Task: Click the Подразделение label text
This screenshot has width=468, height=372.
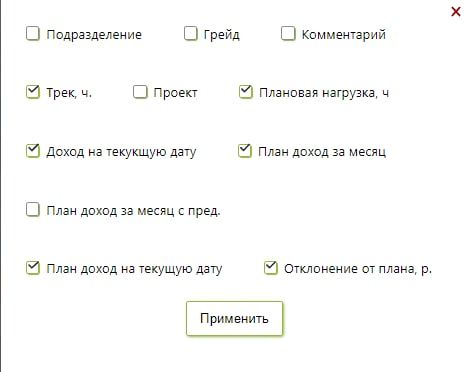Action: (94, 35)
